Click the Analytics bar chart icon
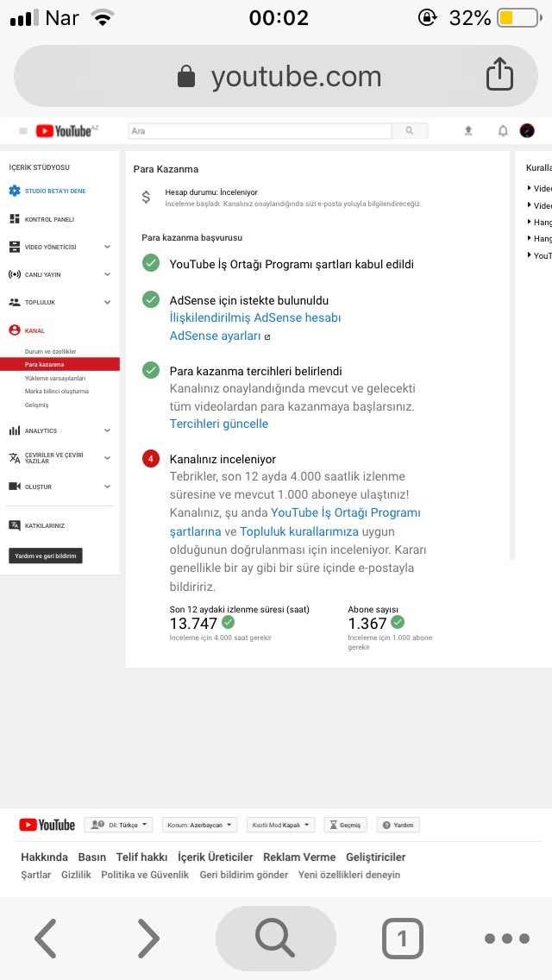This screenshot has height=980, width=552. tap(15, 430)
